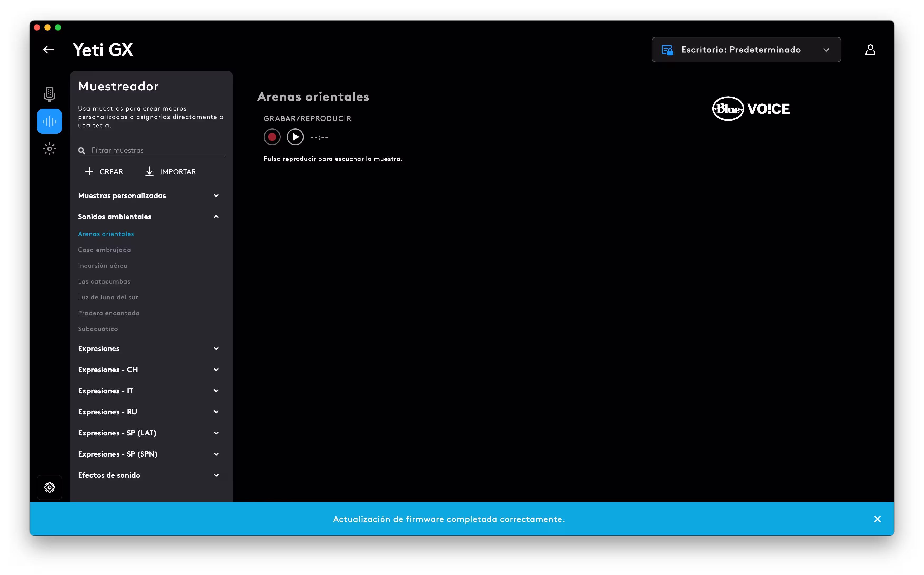Open the gear settings icon
Image resolution: width=924 pixels, height=575 pixels.
pos(49,487)
